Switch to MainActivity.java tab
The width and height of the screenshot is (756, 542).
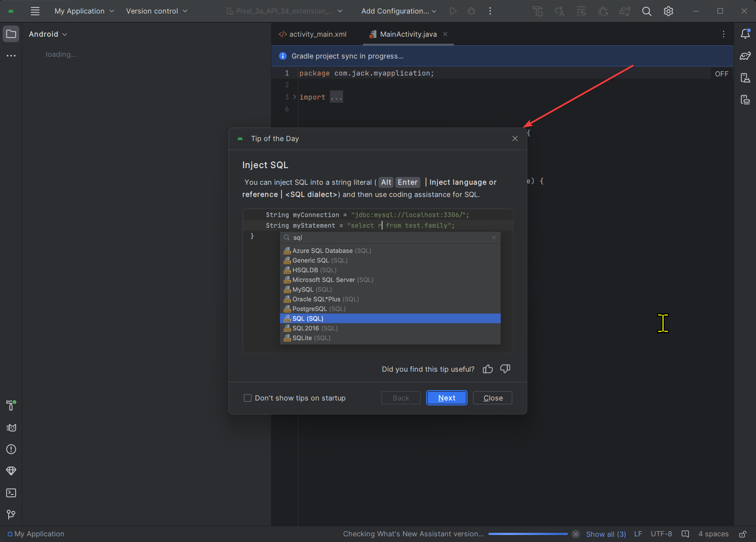click(x=408, y=34)
